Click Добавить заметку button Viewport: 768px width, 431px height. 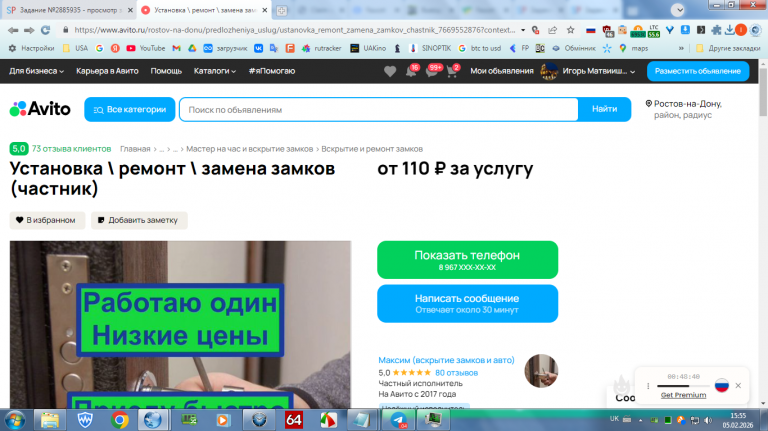[x=139, y=220]
